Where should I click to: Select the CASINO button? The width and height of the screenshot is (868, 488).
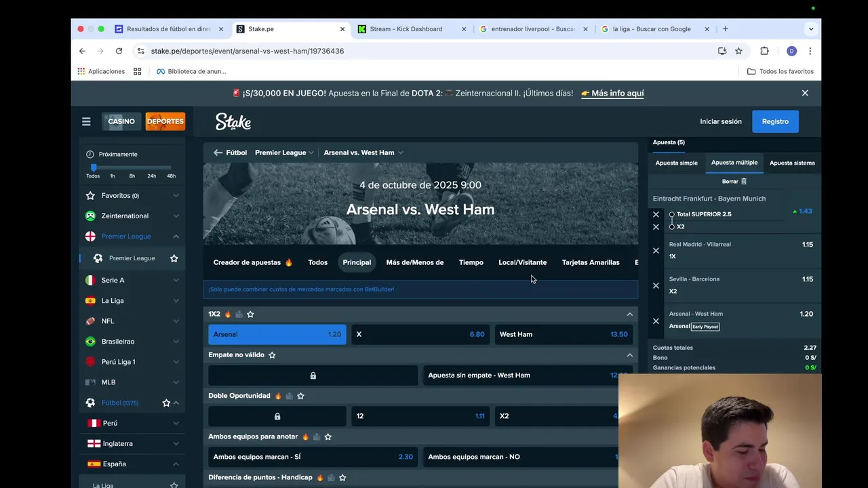coord(121,121)
